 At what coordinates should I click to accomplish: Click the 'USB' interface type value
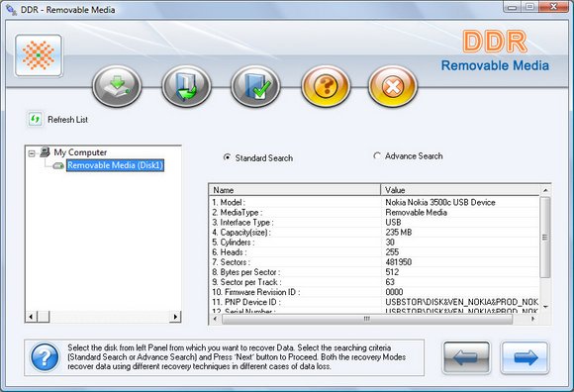[393, 222]
